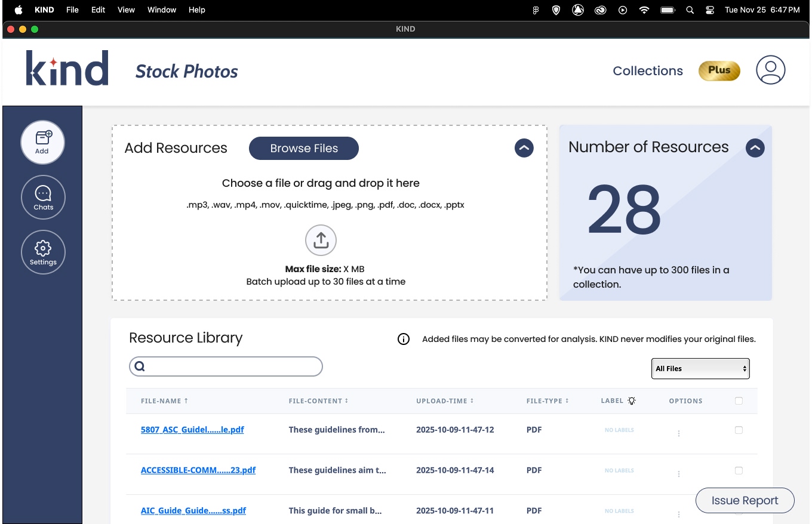Click the Browse Files button
Screen dimensions: 812x524
click(x=303, y=149)
